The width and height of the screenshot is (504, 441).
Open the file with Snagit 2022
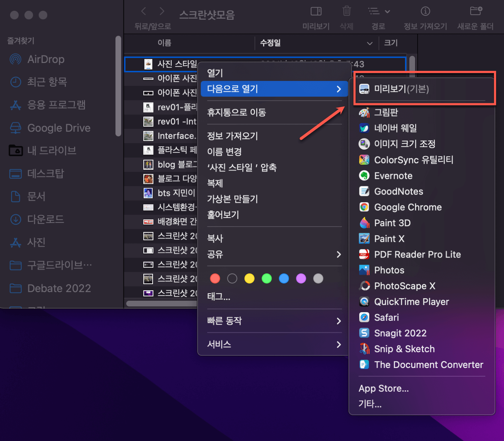422,333
